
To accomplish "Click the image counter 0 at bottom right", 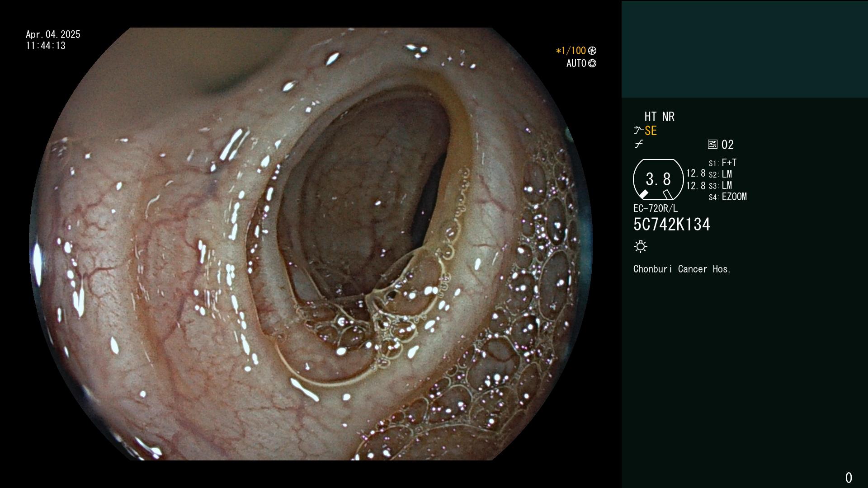I will pyautogui.click(x=849, y=478).
